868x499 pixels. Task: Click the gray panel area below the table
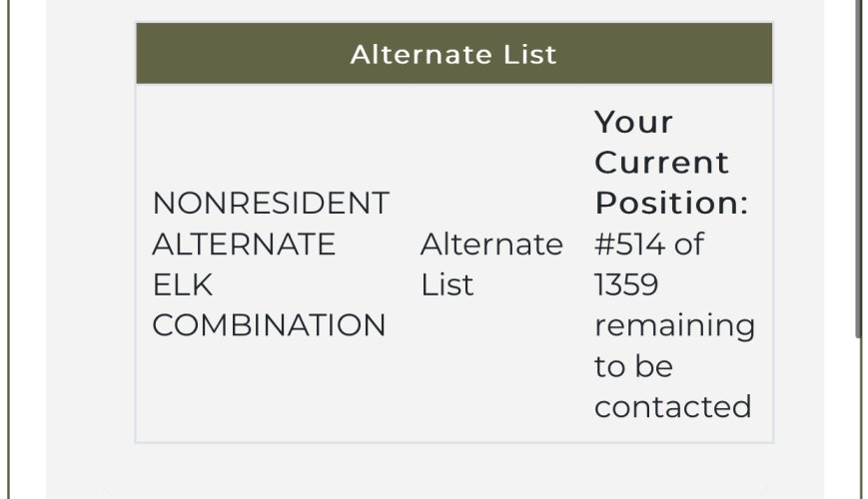[434, 470]
